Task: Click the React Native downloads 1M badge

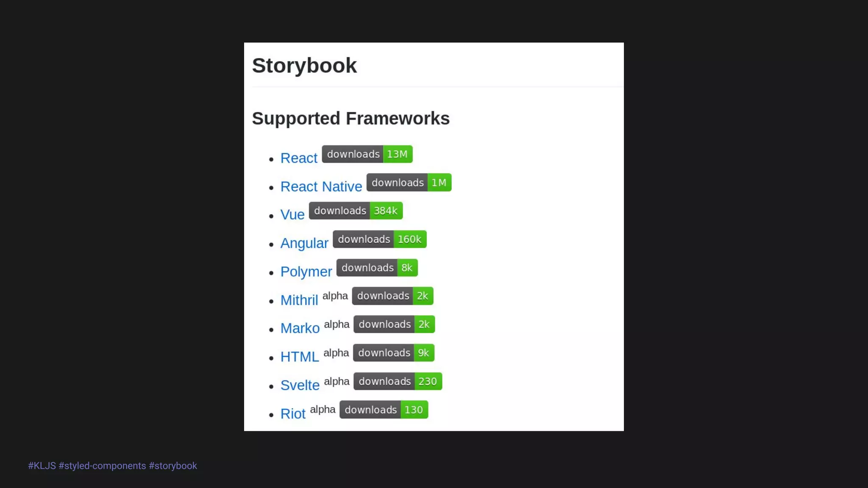Action: (x=409, y=183)
